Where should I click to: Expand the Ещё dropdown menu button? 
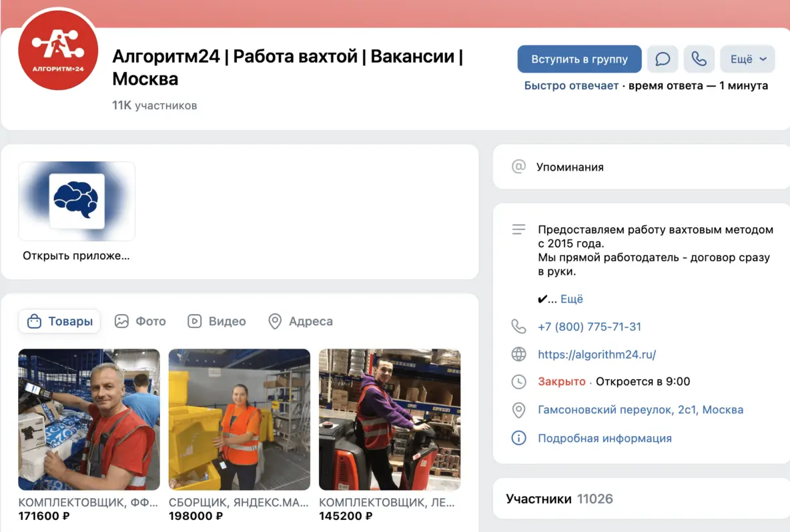click(747, 59)
